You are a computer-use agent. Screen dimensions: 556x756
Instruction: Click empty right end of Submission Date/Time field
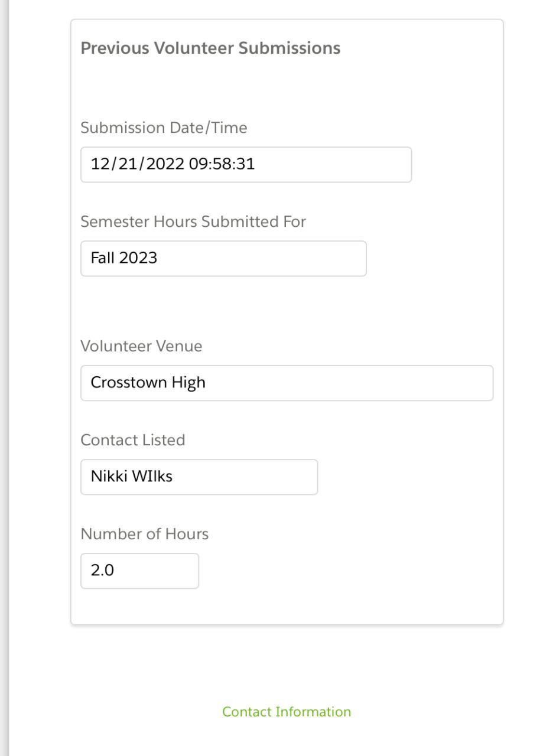[355, 164]
